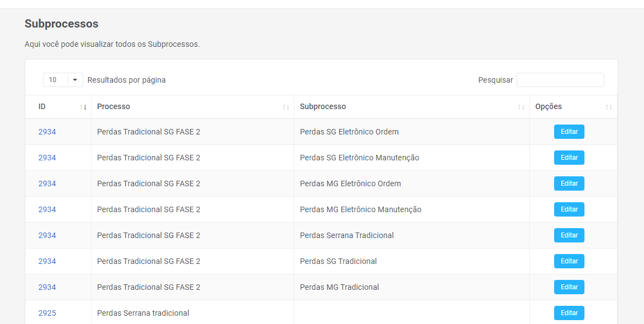This screenshot has height=324, width=644.
Task: Edit the Perdas SG Tradicional subprocess
Action: 569,261
